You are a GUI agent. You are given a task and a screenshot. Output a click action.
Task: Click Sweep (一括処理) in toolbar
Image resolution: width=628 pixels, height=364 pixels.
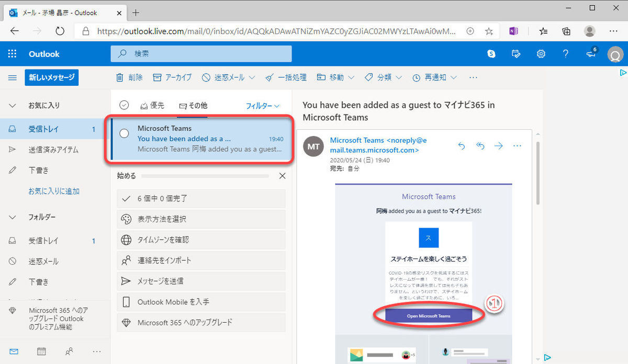click(x=286, y=77)
